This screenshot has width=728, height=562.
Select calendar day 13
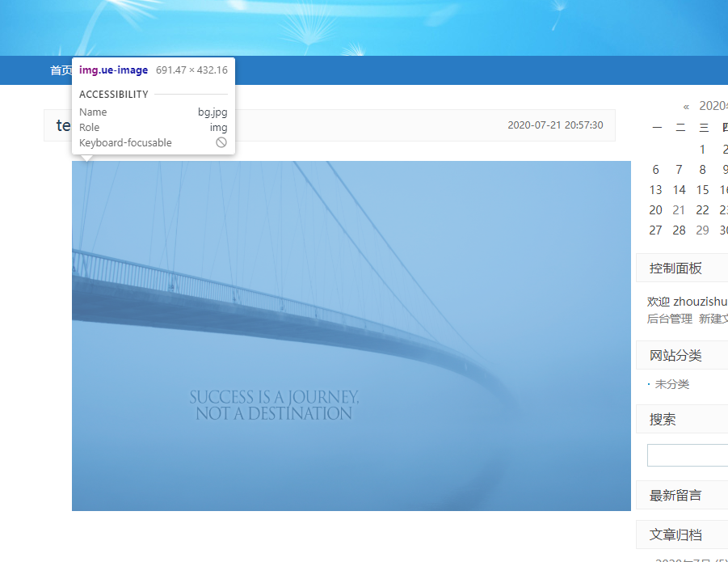[655, 190]
